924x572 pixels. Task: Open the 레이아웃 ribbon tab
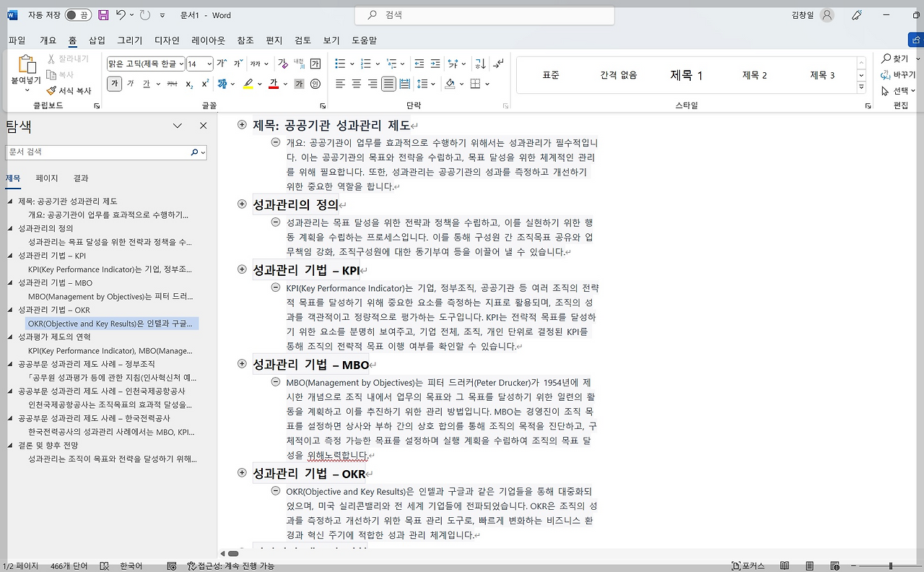tap(208, 40)
